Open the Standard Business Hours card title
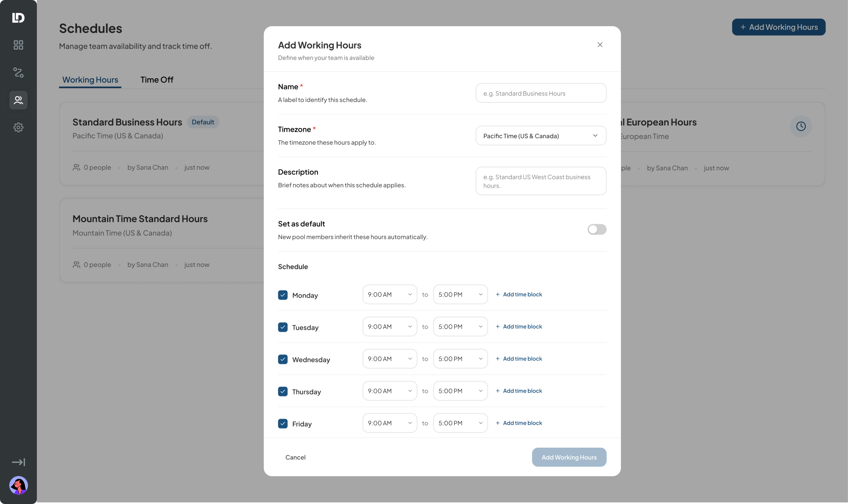Viewport: 848px width, 504px height. pyautogui.click(x=127, y=122)
